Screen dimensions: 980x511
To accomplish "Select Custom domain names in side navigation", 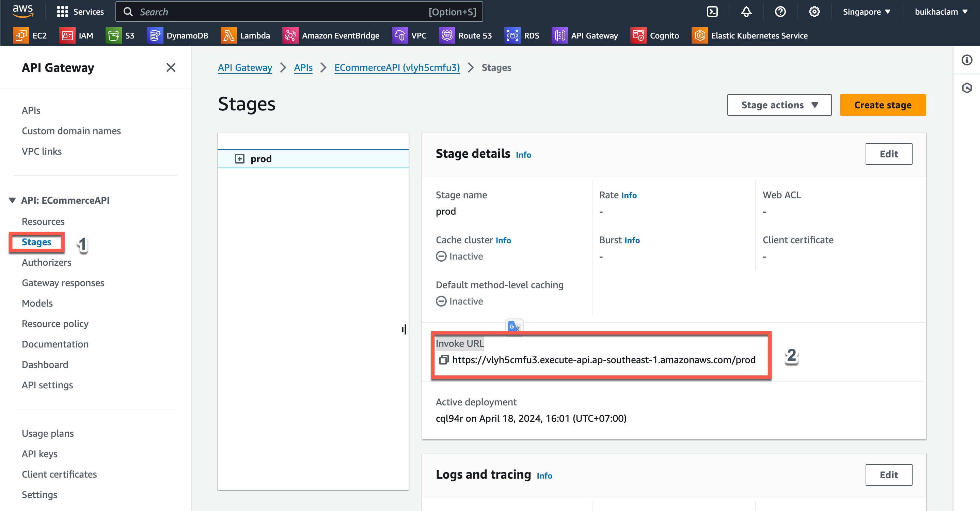I will point(71,131).
